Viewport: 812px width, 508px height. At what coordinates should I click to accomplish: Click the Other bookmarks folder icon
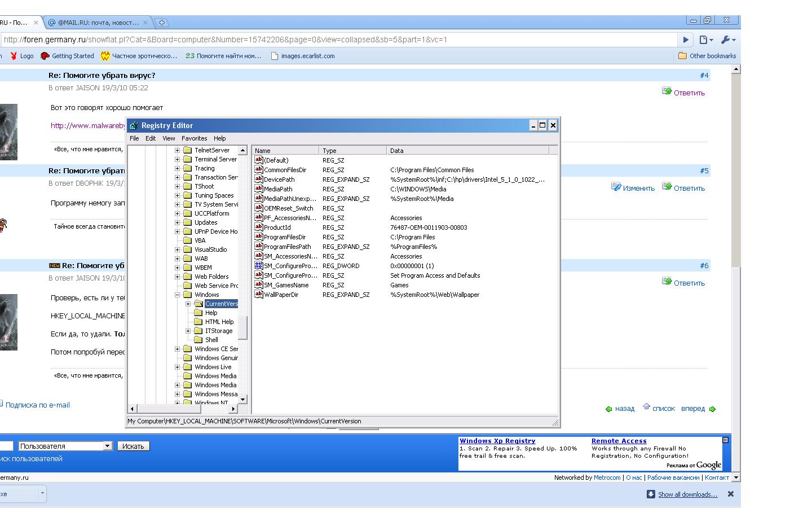coord(682,56)
